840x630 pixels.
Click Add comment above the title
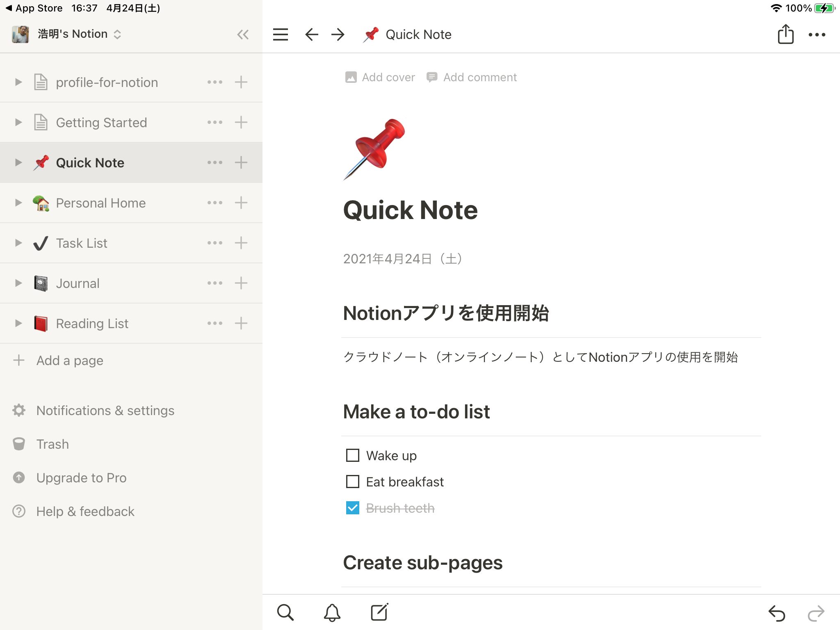click(x=472, y=77)
